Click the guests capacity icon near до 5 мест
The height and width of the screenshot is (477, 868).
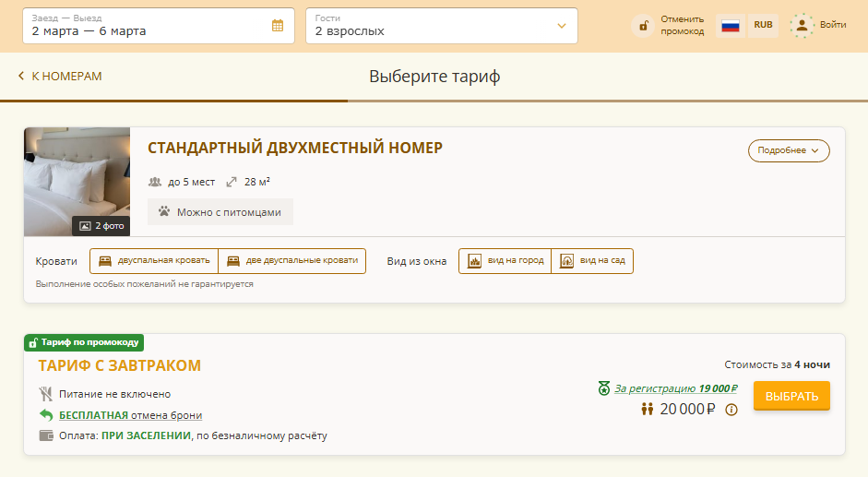click(x=155, y=182)
